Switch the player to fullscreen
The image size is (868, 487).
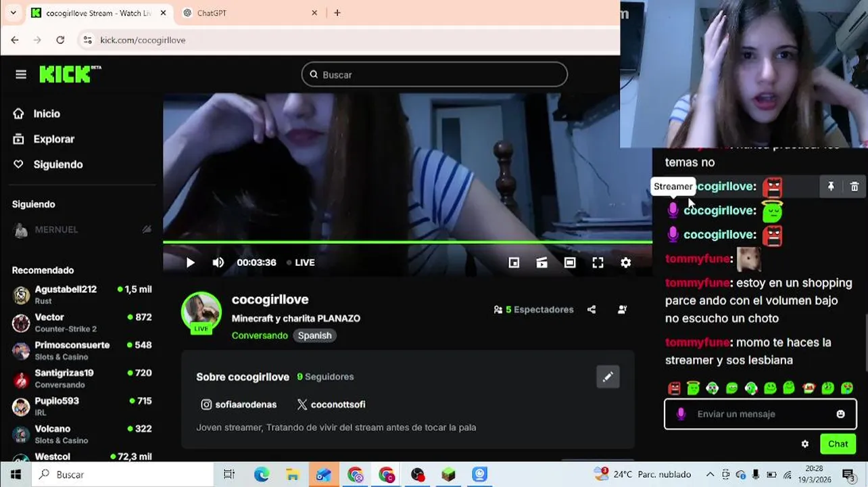click(598, 262)
